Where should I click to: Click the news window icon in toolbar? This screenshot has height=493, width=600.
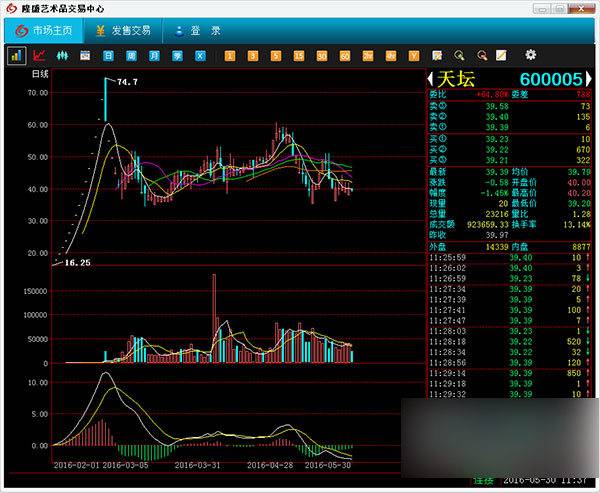85,56
